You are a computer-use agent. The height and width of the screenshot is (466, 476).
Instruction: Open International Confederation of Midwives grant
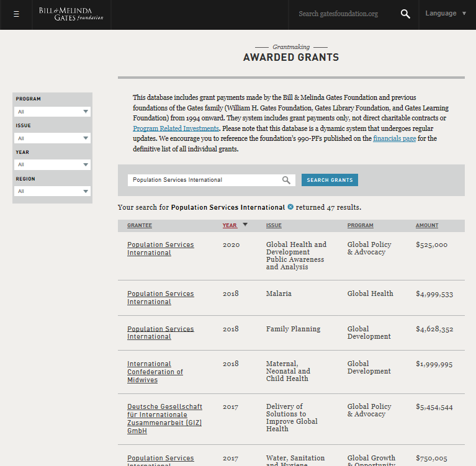click(x=155, y=372)
